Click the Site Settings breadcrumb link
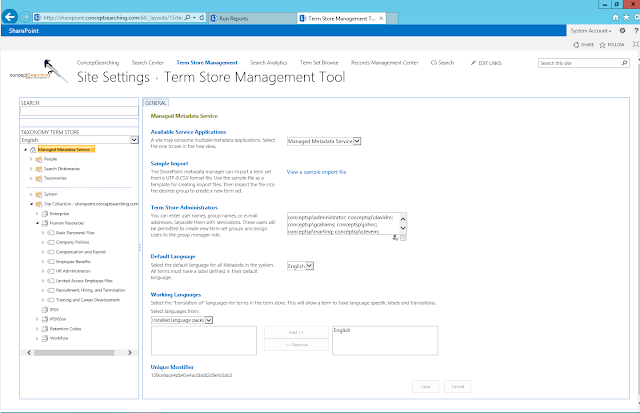Viewport: 640px width, 413px height. [113, 77]
